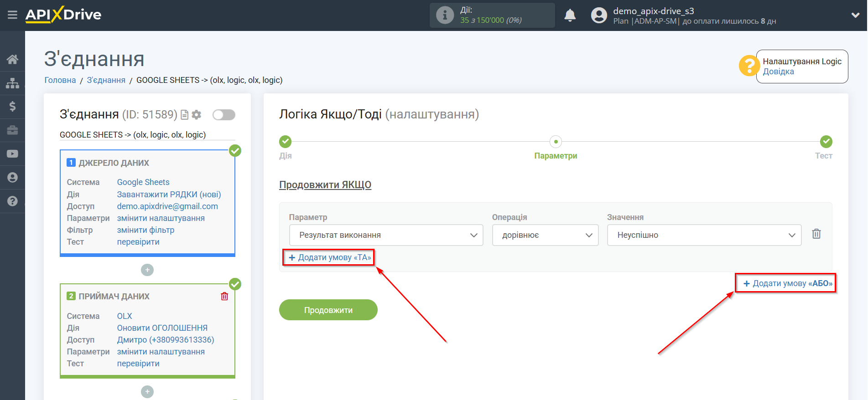The height and width of the screenshot is (400, 868).
Task: Click the yellow help question icon
Action: (x=749, y=66)
